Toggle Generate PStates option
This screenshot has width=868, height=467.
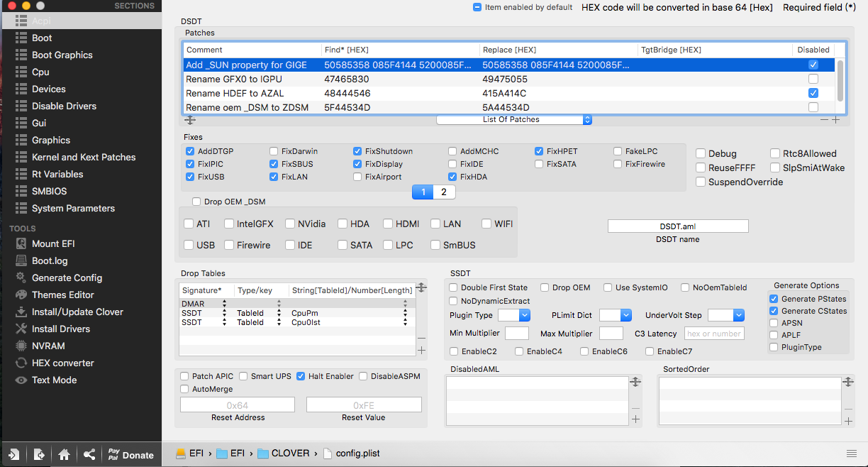pyautogui.click(x=774, y=299)
